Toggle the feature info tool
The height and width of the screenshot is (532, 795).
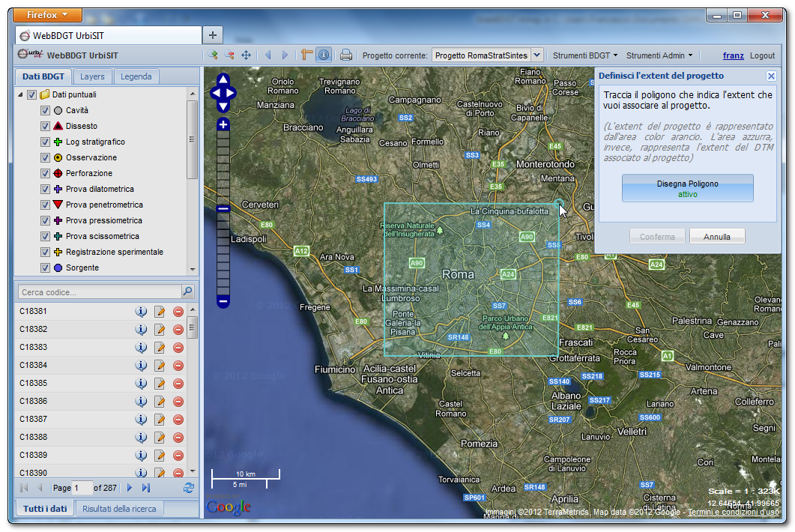(324, 55)
